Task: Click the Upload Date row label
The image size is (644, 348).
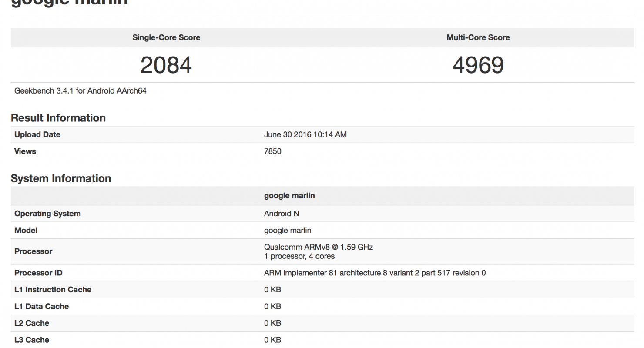Action: [x=37, y=134]
